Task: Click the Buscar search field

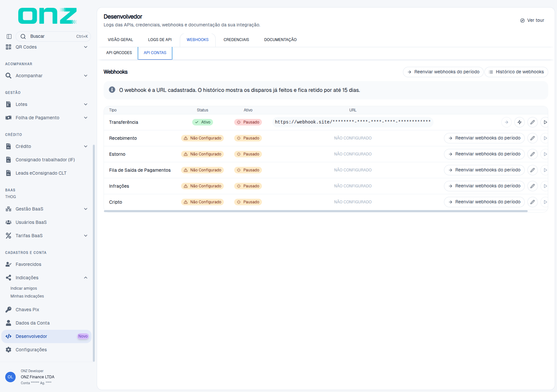Action: (54, 36)
